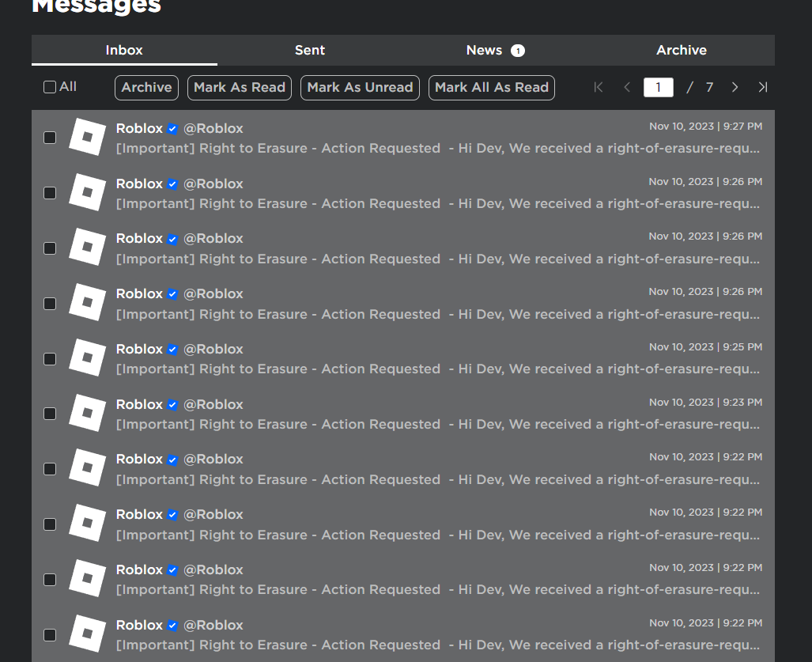812x662 pixels.
Task: Click the verified badge in the 9:23 PM message
Action: [172, 405]
